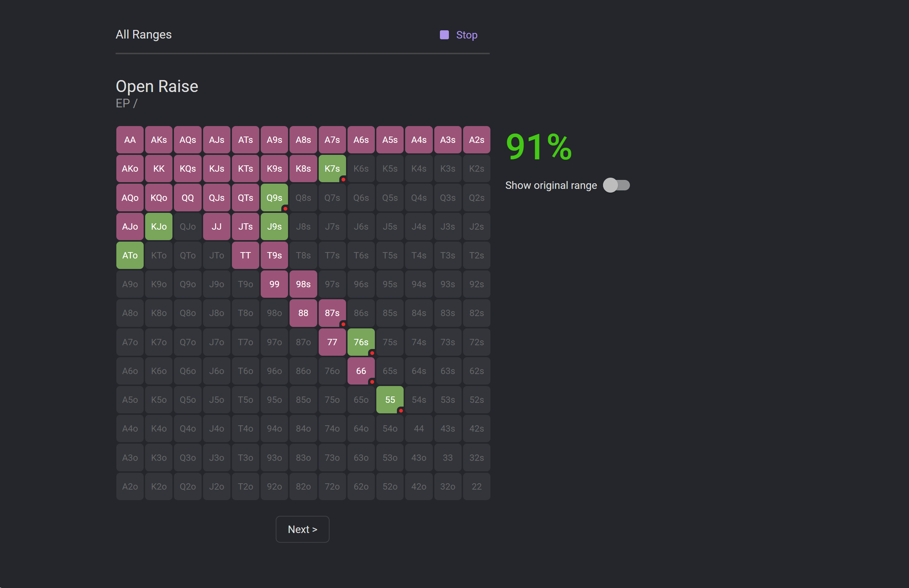Select the QQ pocket queens cell

[x=187, y=197]
